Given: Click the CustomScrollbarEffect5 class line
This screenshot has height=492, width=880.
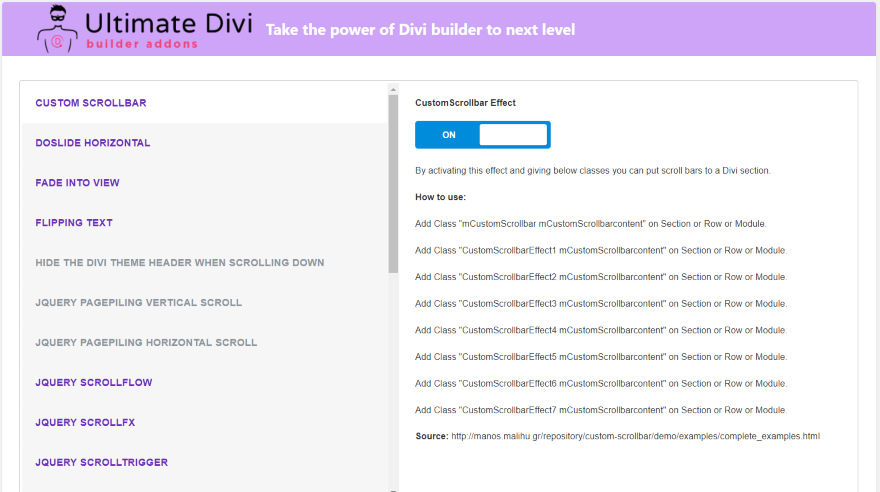Looking at the screenshot, I should click(601, 357).
